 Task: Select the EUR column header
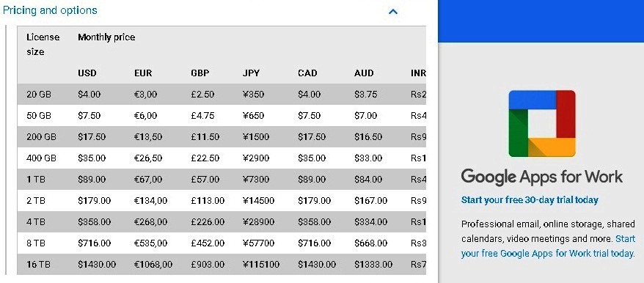coord(143,73)
